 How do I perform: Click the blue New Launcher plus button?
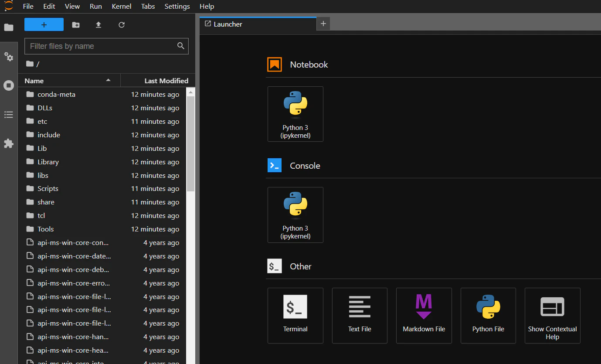44,25
